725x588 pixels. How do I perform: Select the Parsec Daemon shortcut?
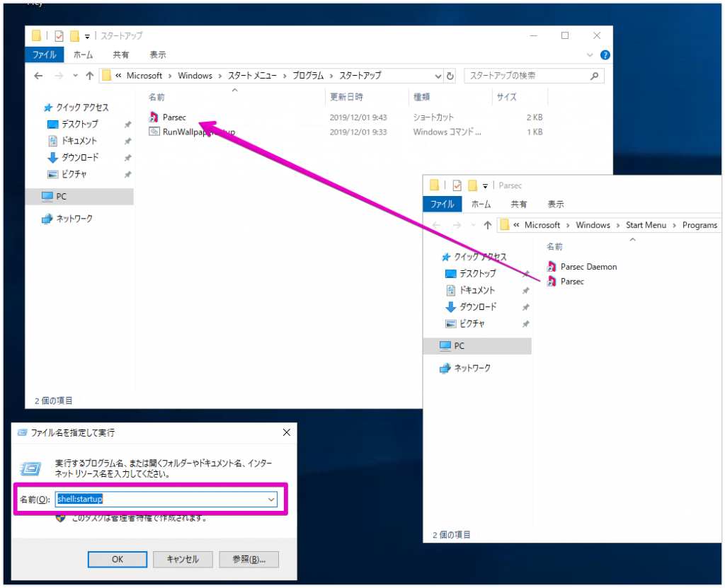(588, 267)
